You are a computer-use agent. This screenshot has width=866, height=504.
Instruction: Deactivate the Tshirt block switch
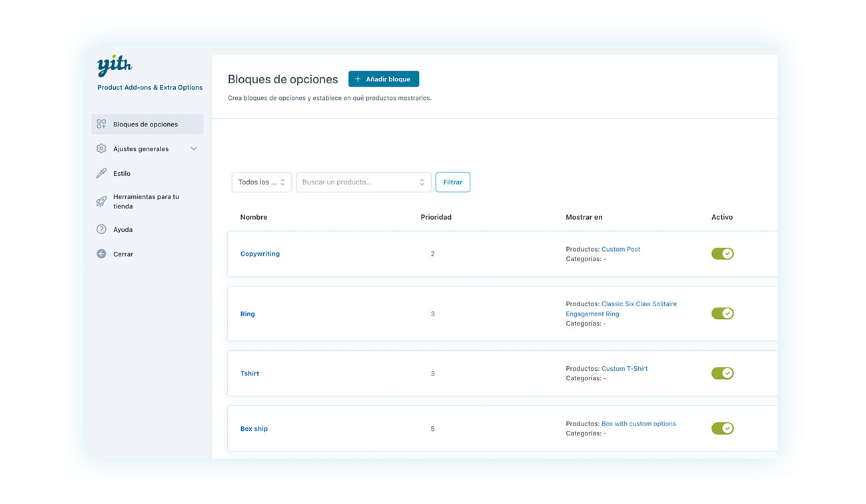pos(722,374)
